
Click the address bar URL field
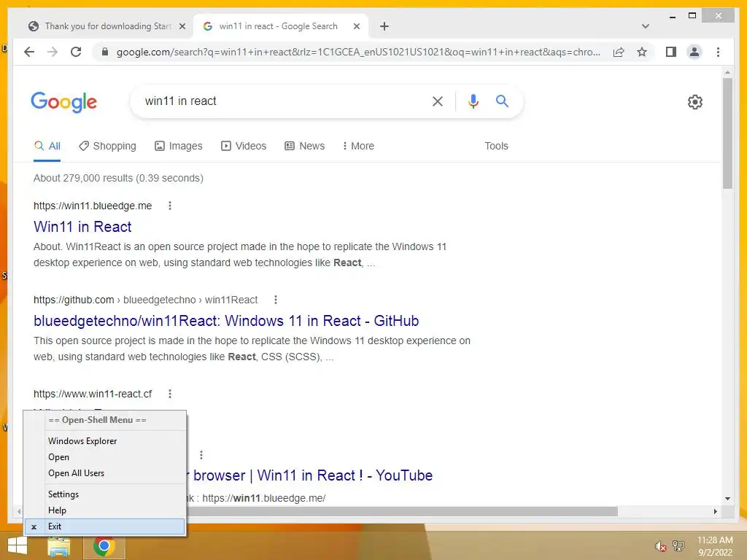[358, 52]
